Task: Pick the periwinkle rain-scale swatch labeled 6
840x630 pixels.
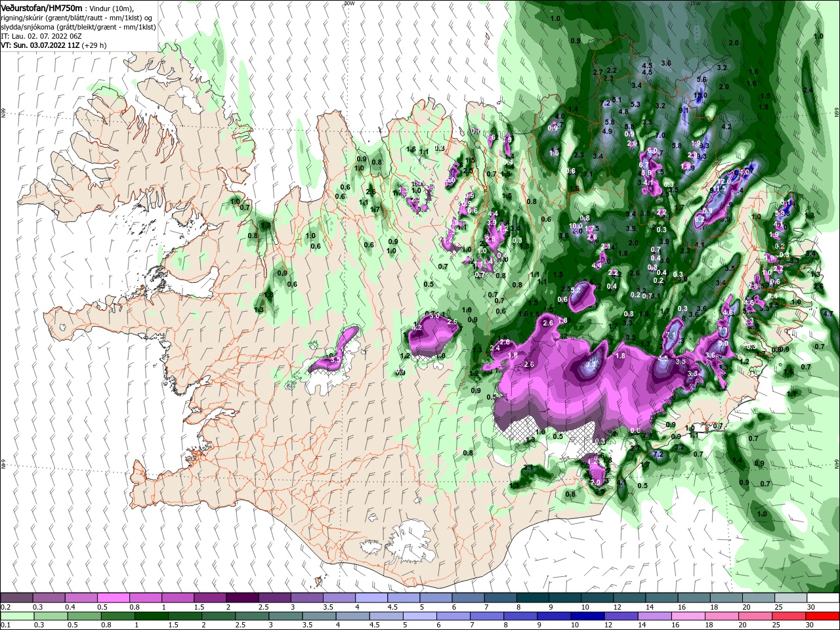Action: click(x=452, y=616)
